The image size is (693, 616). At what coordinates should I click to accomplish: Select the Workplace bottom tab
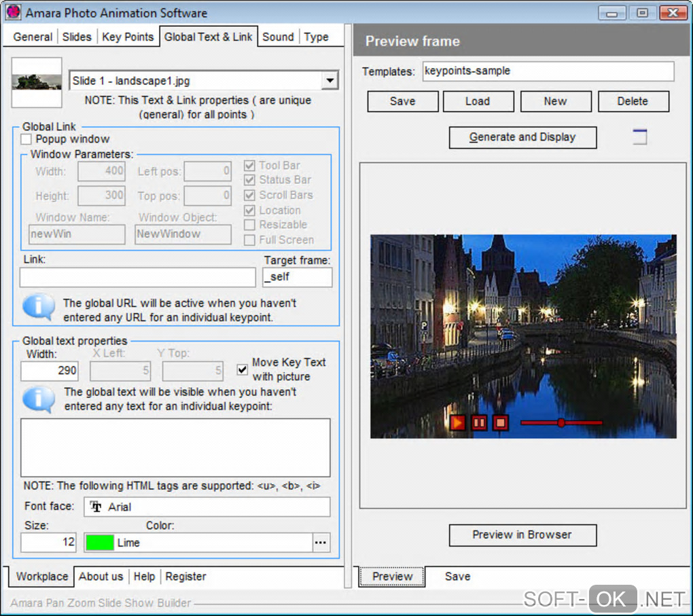[x=42, y=576]
